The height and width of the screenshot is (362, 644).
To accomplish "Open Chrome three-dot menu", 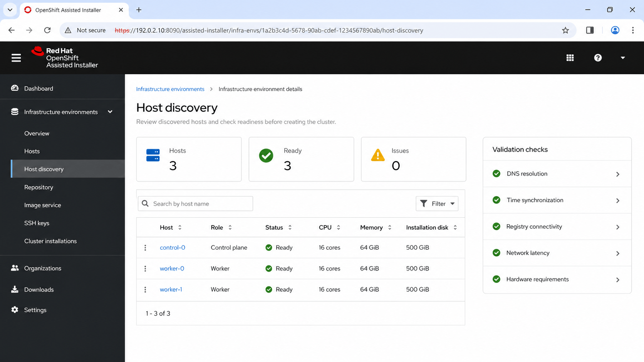I will (x=633, y=30).
